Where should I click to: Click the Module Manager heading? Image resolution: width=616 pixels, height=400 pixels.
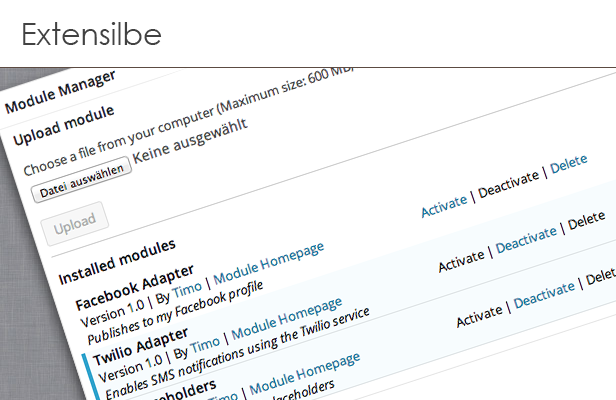[x=59, y=92]
